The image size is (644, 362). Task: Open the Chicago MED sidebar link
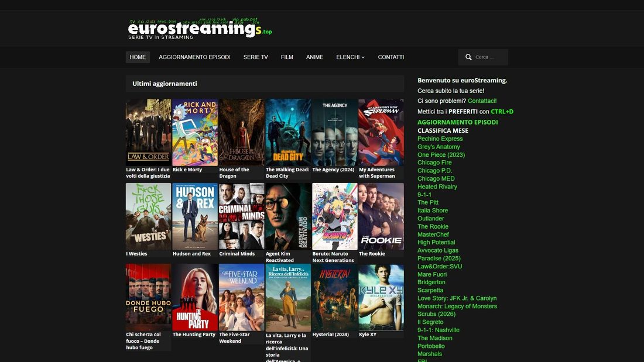[436, 178]
